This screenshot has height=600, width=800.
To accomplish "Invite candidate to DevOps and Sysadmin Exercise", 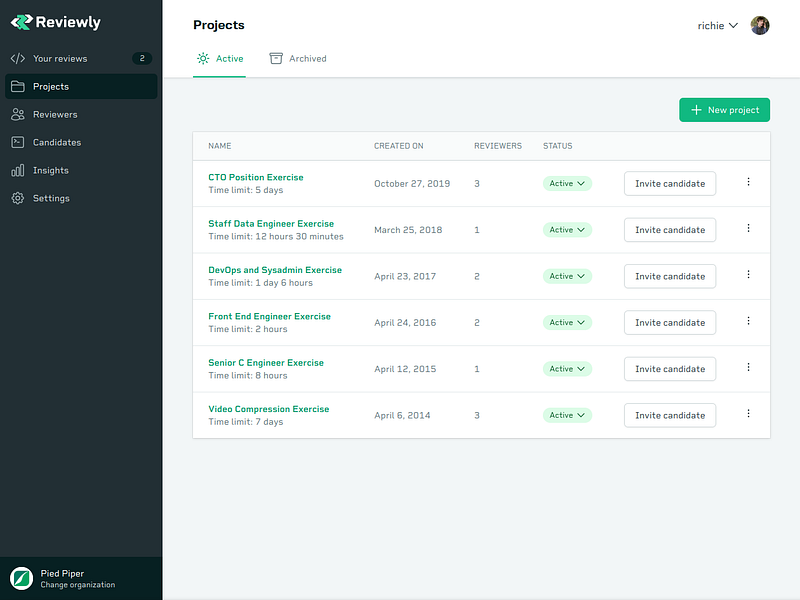I will 670,276.
